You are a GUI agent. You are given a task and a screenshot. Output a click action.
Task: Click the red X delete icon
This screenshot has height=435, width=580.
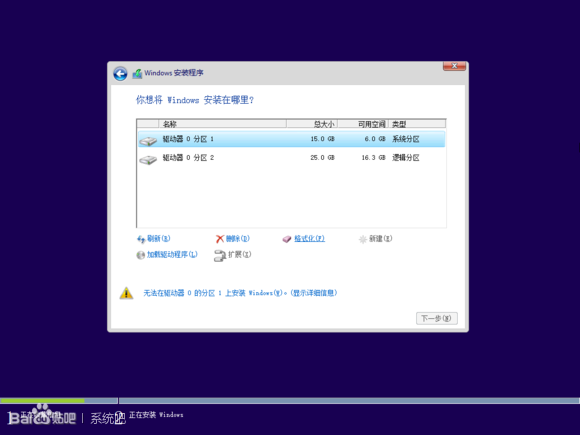coord(220,239)
